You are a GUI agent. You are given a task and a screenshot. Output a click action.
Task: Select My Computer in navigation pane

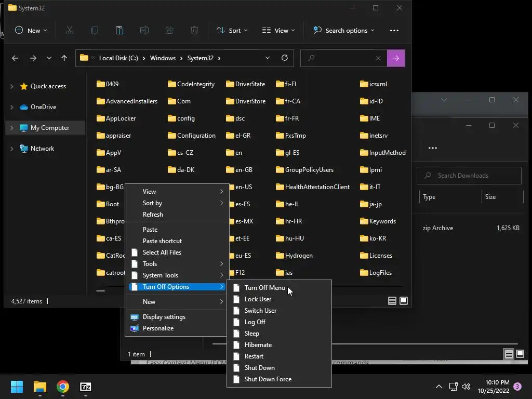(x=45, y=128)
